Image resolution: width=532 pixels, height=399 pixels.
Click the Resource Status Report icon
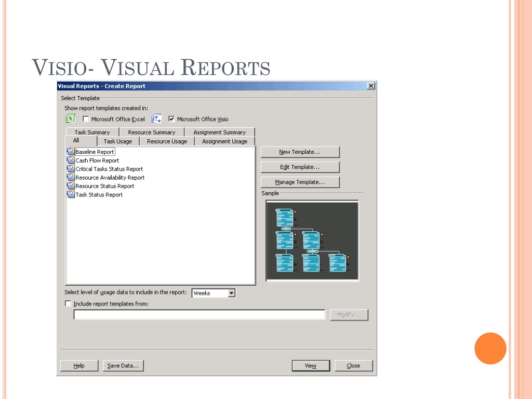71,185
